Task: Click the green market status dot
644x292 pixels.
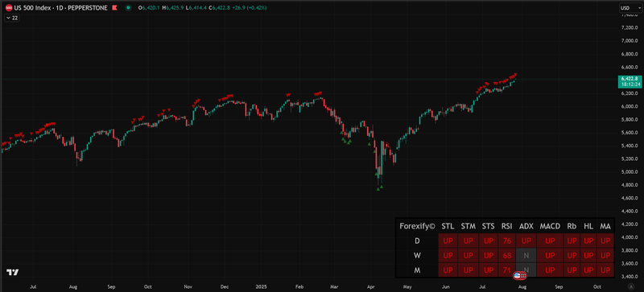Action: click(129, 7)
